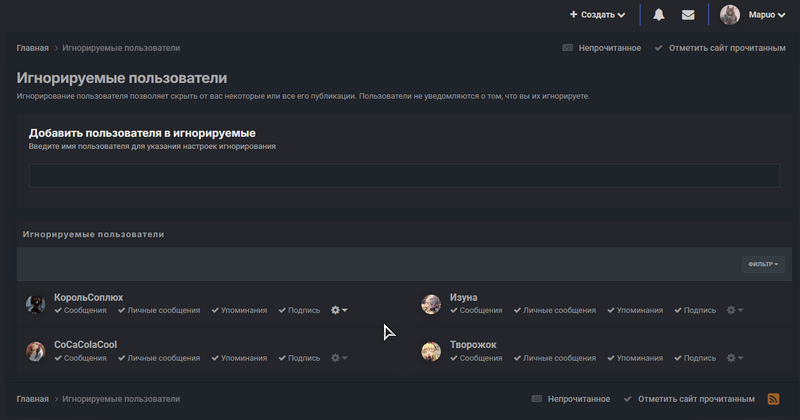Viewport: 800px width, 420px height.
Task: Click the username input field for ignoring
Action: click(404, 176)
